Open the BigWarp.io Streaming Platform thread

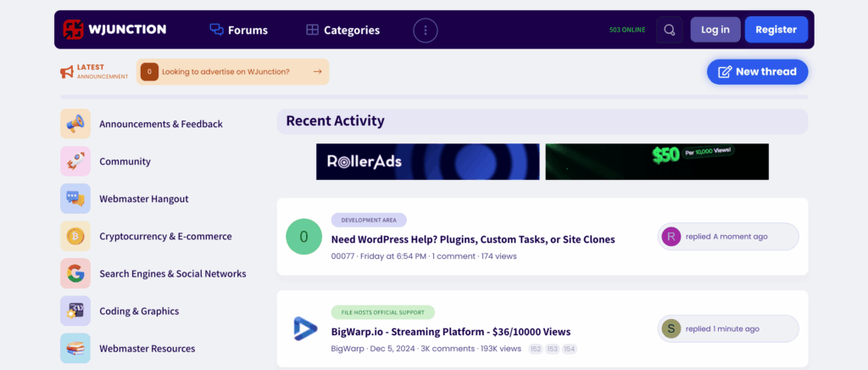click(x=451, y=333)
